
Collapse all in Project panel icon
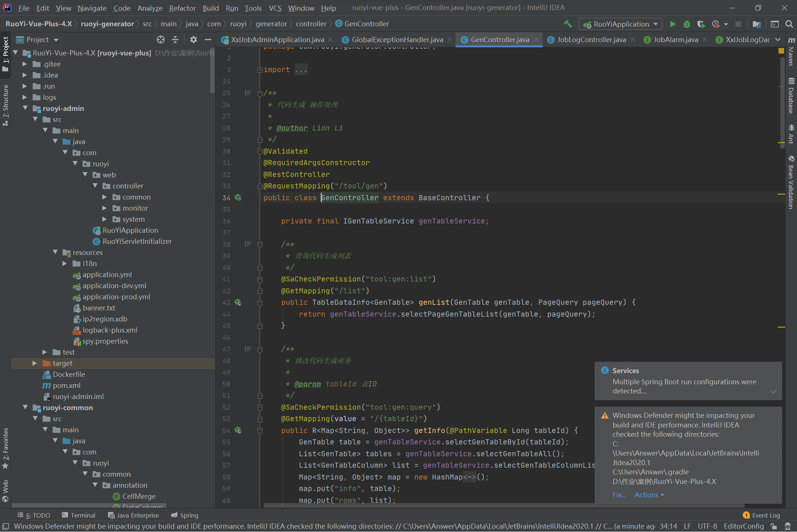pos(175,40)
